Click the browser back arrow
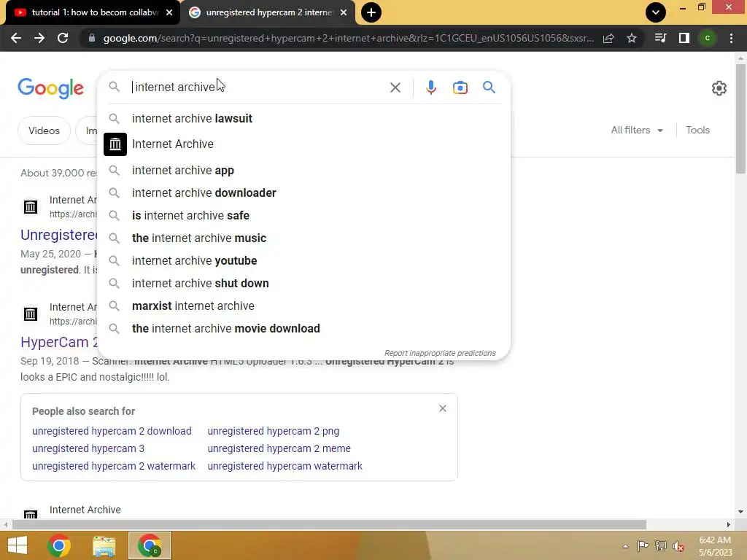Screen dimensions: 747x560 16,38
